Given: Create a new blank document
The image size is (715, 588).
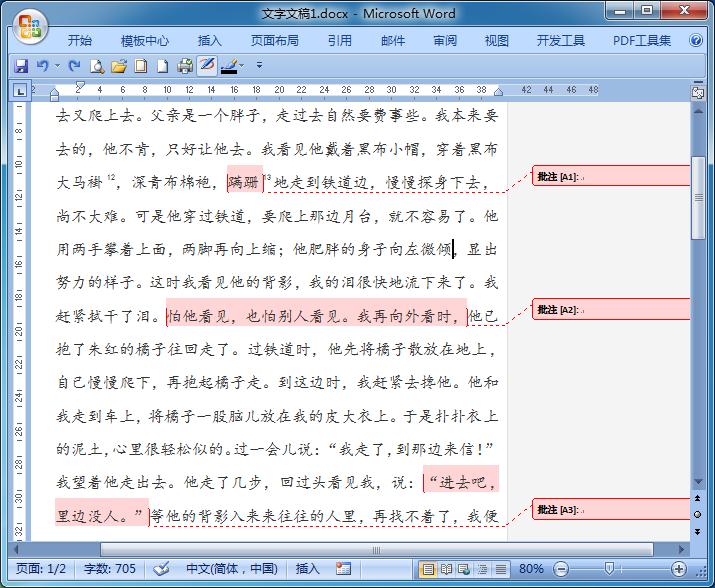Looking at the screenshot, I should [x=162, y=66].
